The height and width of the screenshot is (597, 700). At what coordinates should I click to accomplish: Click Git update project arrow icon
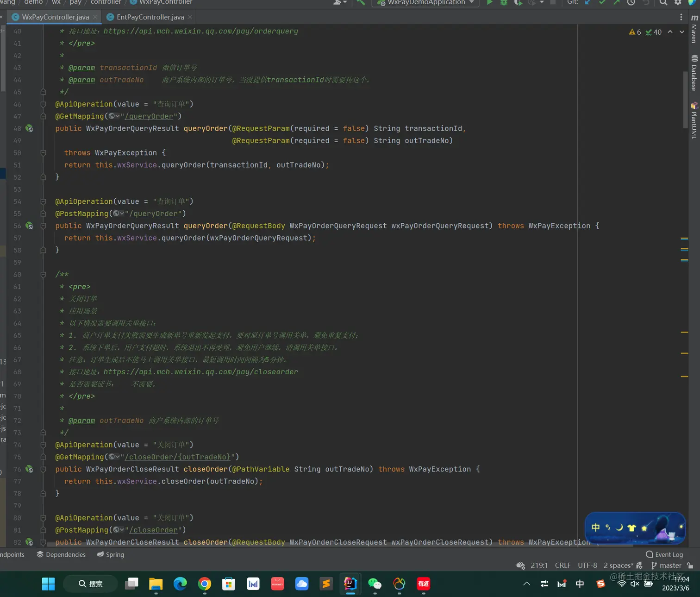pyautogui.click(x=587, y=2)
